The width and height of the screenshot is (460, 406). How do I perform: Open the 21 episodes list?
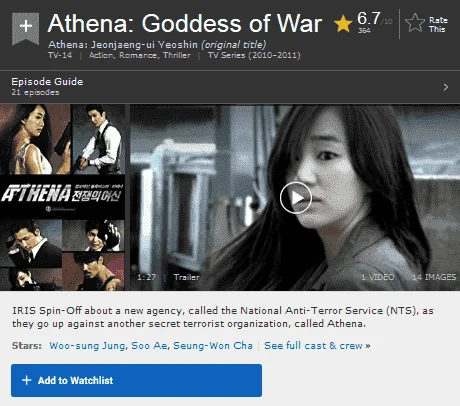pos(35,92)
